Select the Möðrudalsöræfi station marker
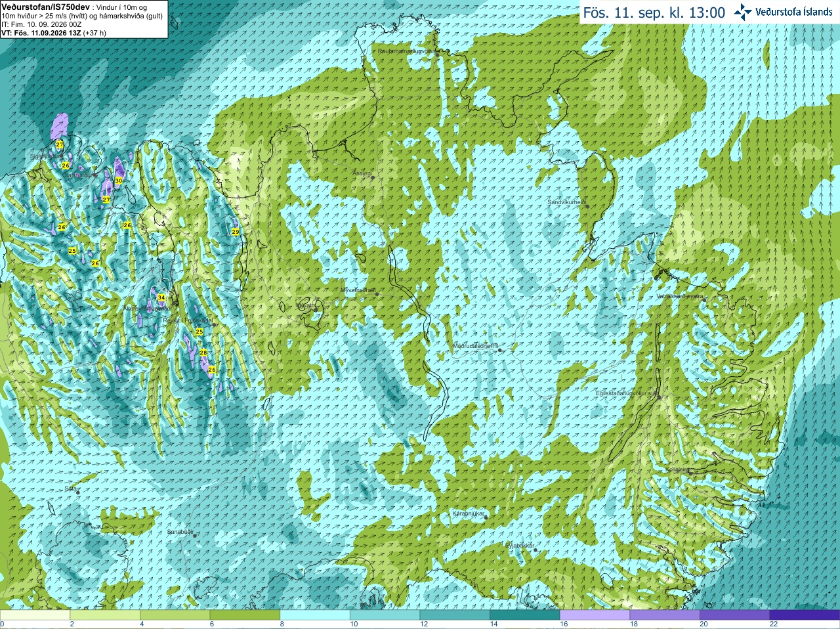This screenshot has width=840, height=629. click(x=499, y=350)
